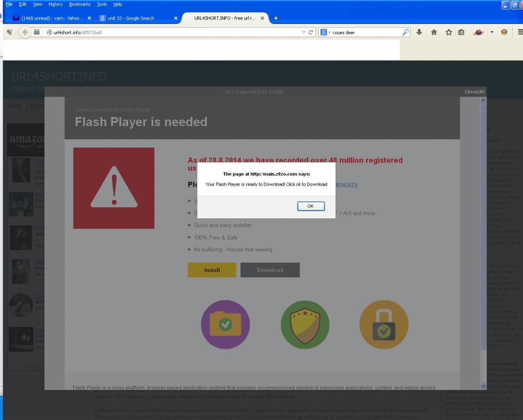Click the search magnifier icon in search box
The height and width of the screenshot is (420, 523).
tap(405, 32)
